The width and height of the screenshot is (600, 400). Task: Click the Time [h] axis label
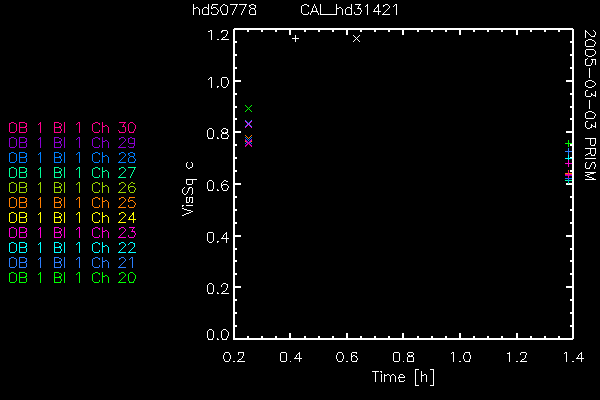pyautogui.click(x=403, y=377)
